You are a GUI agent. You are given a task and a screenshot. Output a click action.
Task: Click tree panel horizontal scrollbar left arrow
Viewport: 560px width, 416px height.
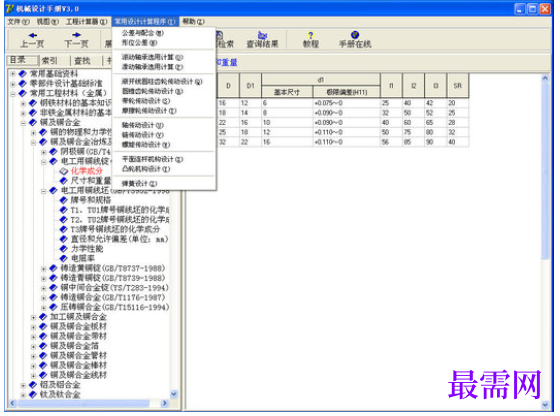pyautogui.click(x=13, y=403)
